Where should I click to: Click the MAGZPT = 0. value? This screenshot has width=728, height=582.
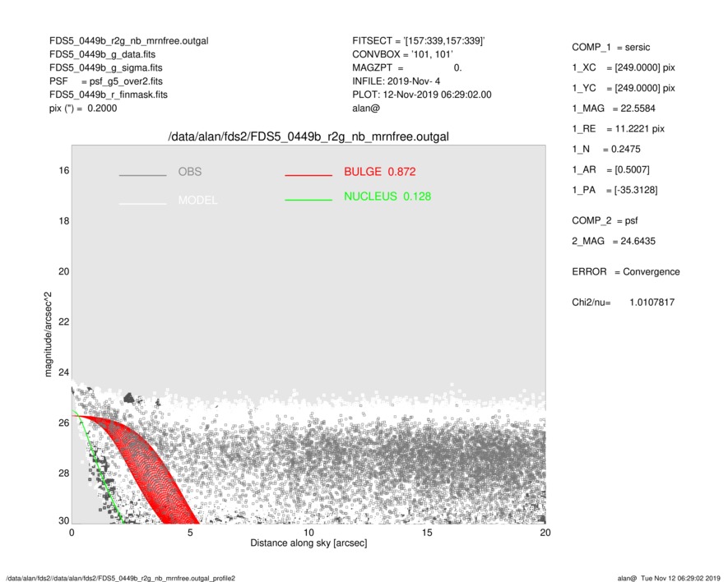pos(406,67)
